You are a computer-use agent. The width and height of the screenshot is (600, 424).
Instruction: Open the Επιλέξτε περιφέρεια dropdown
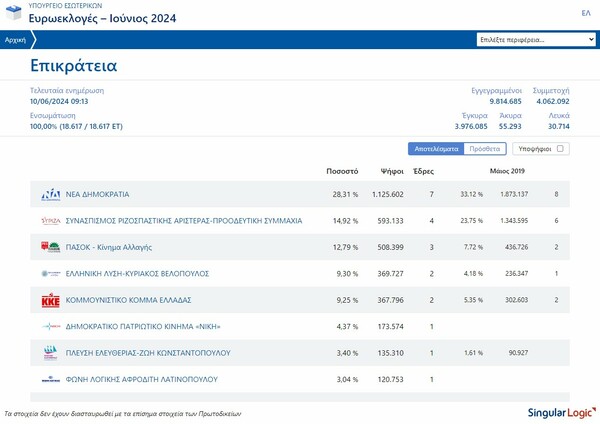[x=535, y=40]
